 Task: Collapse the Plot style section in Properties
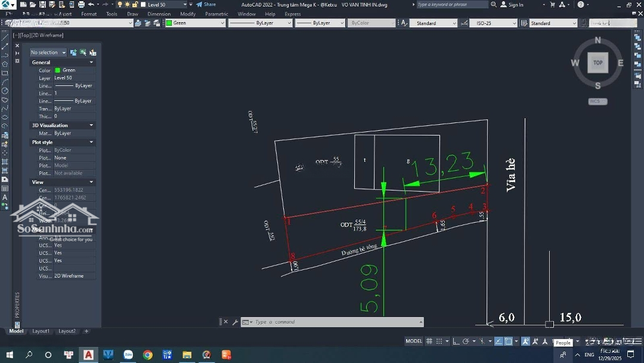pyautogui.click(x=91, y=142)
